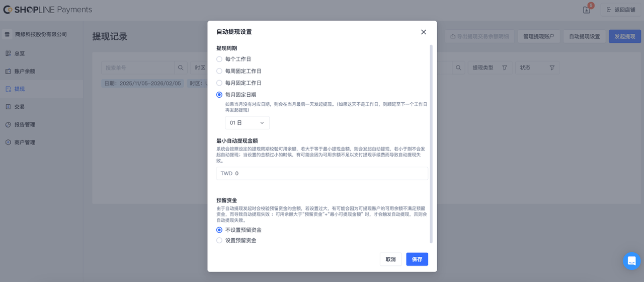Select the 每个工作日 radio option
Image resolution: width=644 pixels, height=282 pixels.
coord(219,59)
